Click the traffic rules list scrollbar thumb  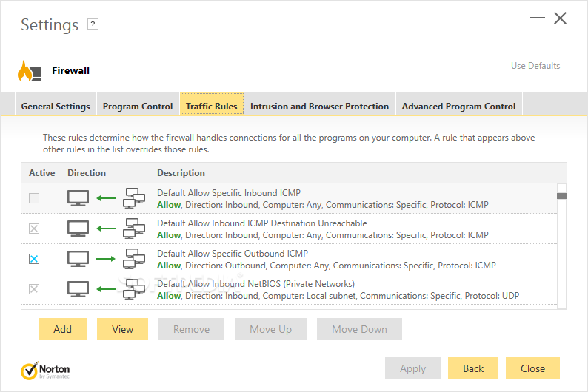561,196
